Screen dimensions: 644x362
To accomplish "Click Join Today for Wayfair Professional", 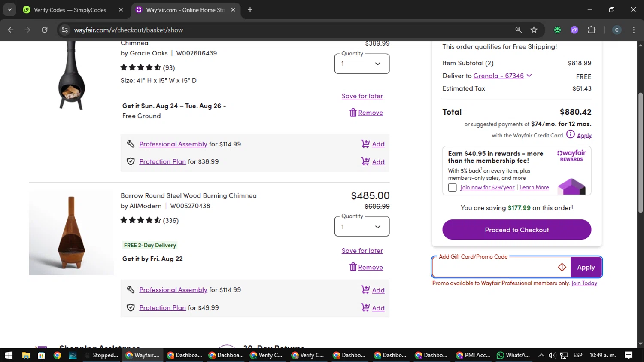I will (584, 283).
